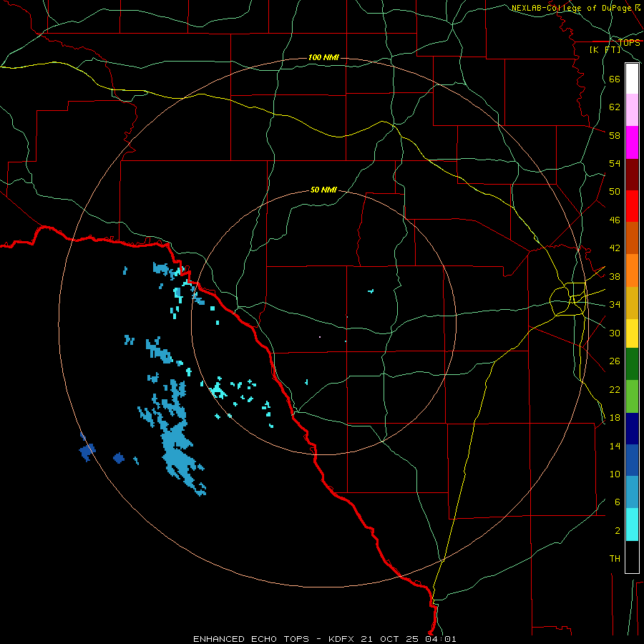The image size is (644, 644).
Task: Click the [K FT] units label
Action: click(605, 50)
